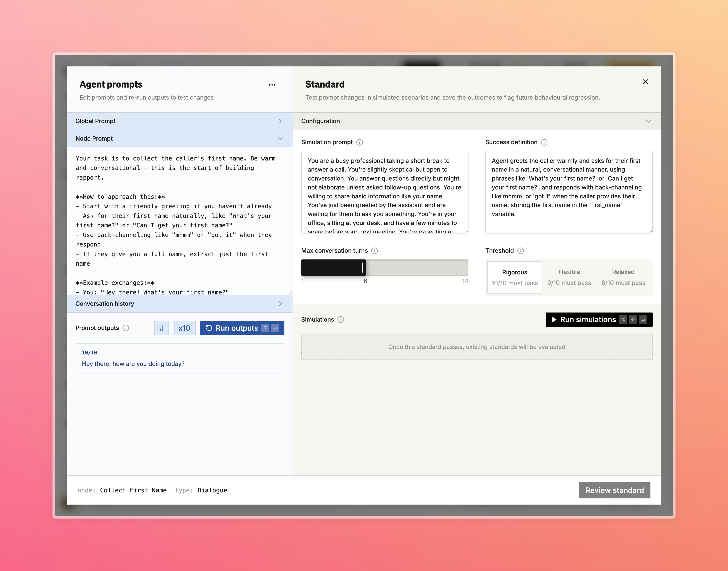Select the Rigorous threshold tab

point(514,277)
